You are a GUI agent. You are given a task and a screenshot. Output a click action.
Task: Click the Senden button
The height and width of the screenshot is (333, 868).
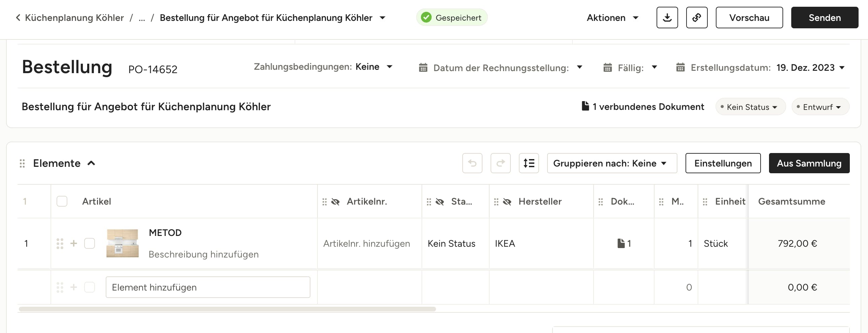(825, 18)
